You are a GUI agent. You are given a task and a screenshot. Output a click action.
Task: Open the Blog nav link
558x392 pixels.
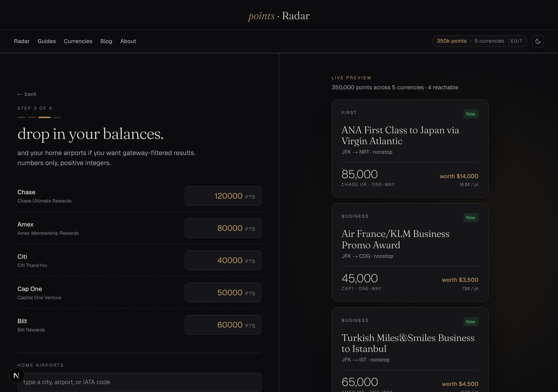pyautogui.click(x=106, y=41)
